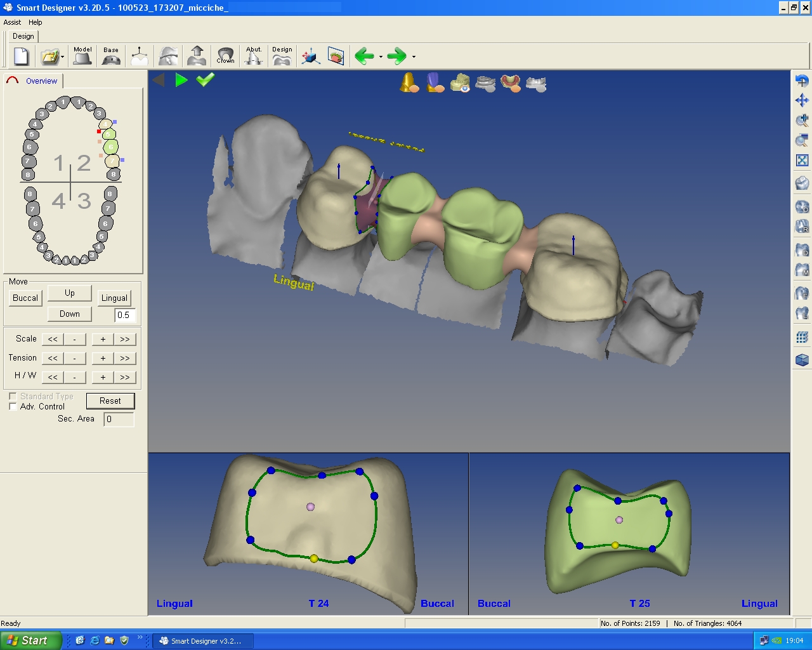Click the green checkmark confirm icon
This screenshot has width=812, height=650.
(206, 79)
